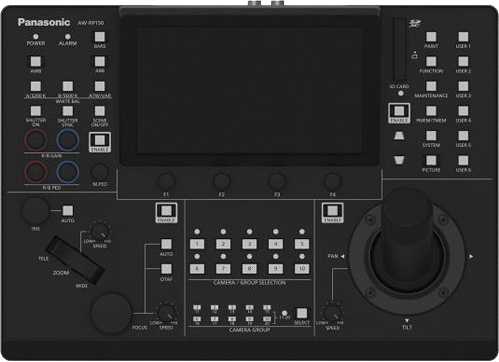Select camera 7 button
The width and height of the screenshot is (499, 362).
[x=223, y=269]
